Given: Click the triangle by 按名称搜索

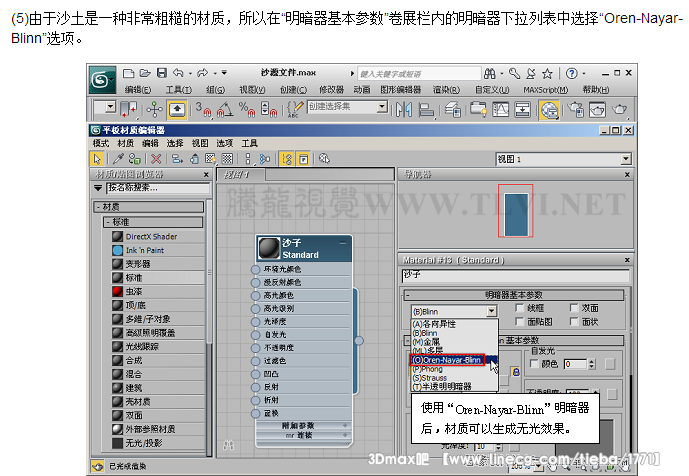Looking at the screenshot, I should click(98, 188).
